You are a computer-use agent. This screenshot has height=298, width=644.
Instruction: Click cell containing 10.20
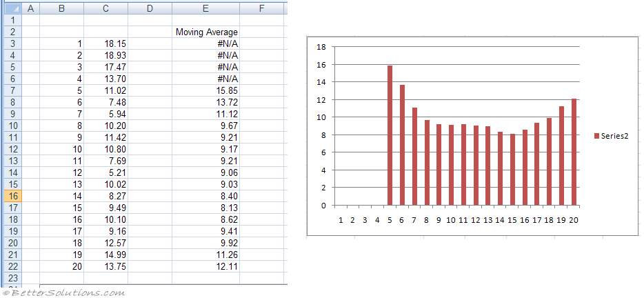tap(106, 126)
